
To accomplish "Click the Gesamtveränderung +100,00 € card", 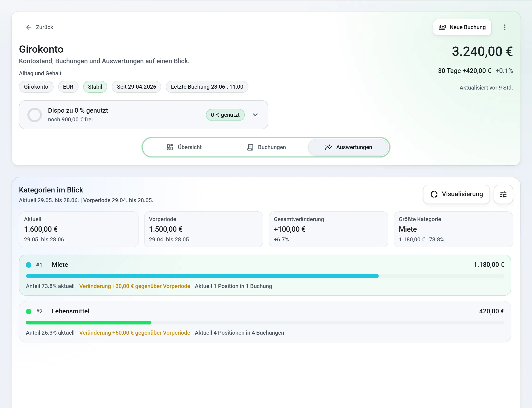I will [x=328, y=229].
